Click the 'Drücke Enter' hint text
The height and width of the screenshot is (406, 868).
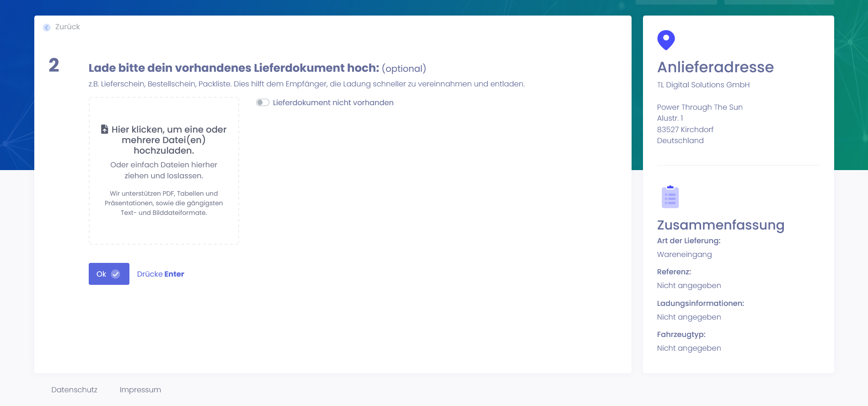[x=161, y=274]
